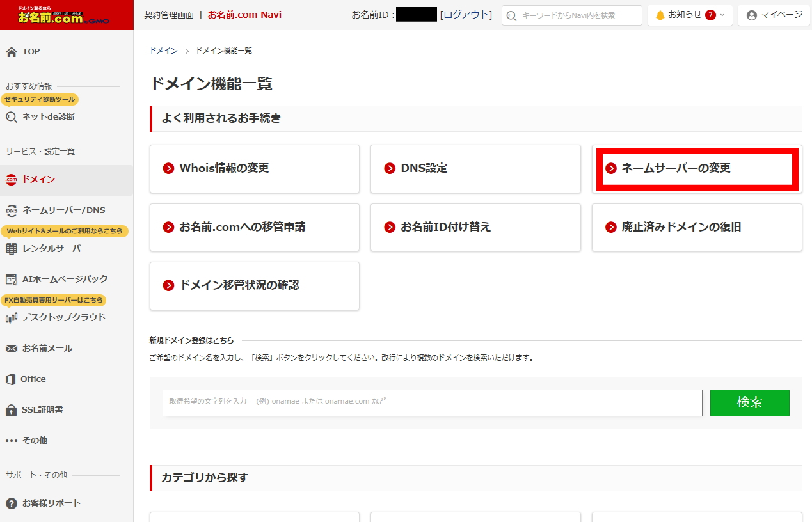Click the green 検索 button
This screenshot has height=522, width=812.
(x=750, y=403)
